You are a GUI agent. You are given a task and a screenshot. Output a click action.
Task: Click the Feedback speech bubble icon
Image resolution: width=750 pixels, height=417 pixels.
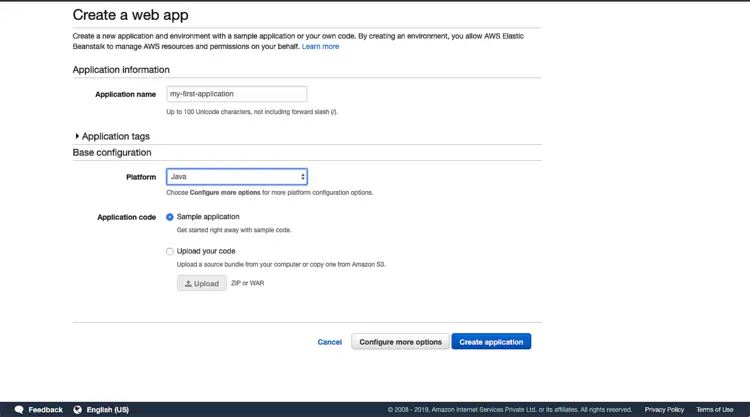pyautogui.click(x=19, y=409)
